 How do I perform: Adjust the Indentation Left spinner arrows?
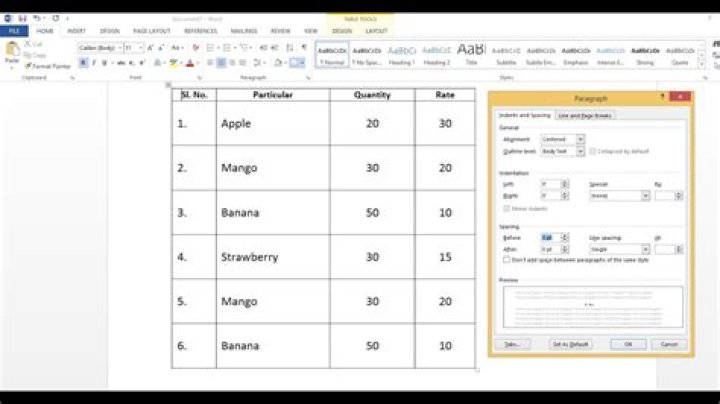click(565, 184)
